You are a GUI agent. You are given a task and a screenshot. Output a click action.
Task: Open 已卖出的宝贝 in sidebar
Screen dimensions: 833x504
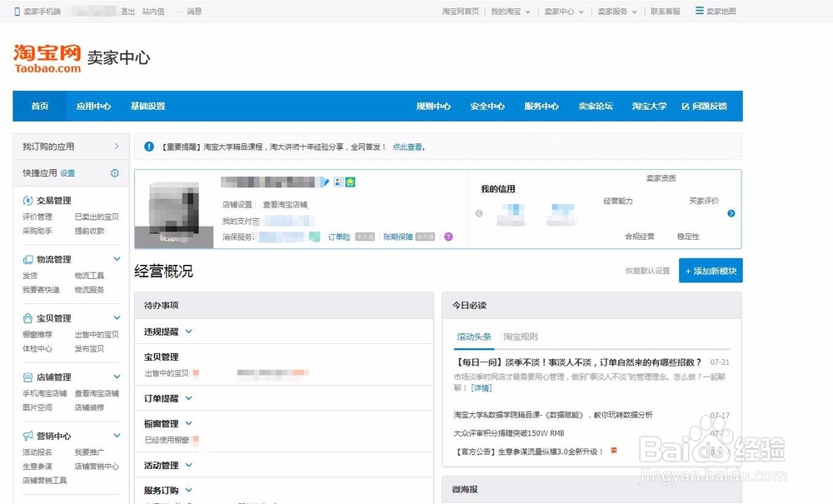click(x=97, y=217)
